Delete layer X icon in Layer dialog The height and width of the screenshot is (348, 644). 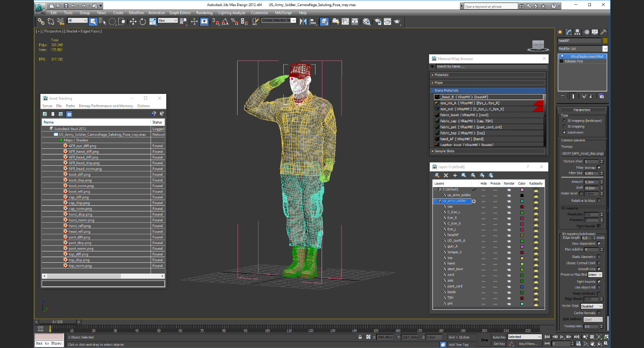[x=446, y=175]
